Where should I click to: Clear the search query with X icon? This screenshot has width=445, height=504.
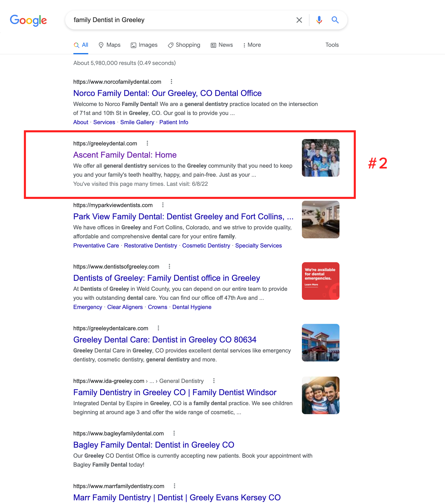299,20
